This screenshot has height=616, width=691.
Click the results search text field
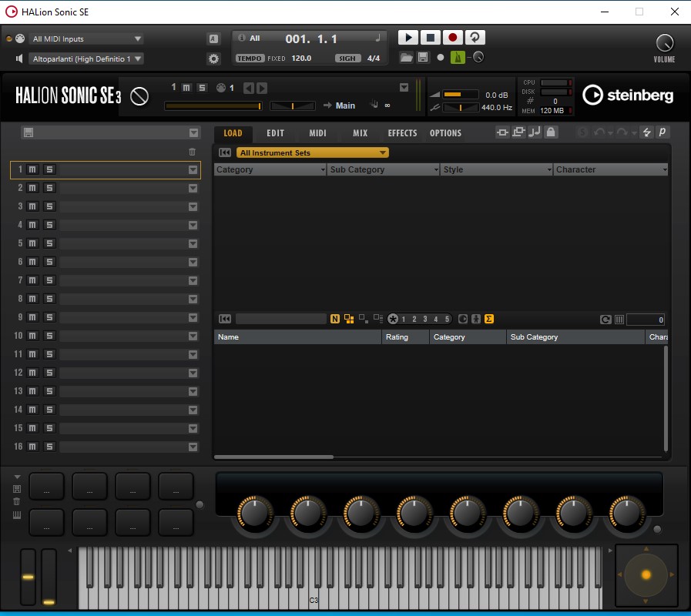pos(280,319)
